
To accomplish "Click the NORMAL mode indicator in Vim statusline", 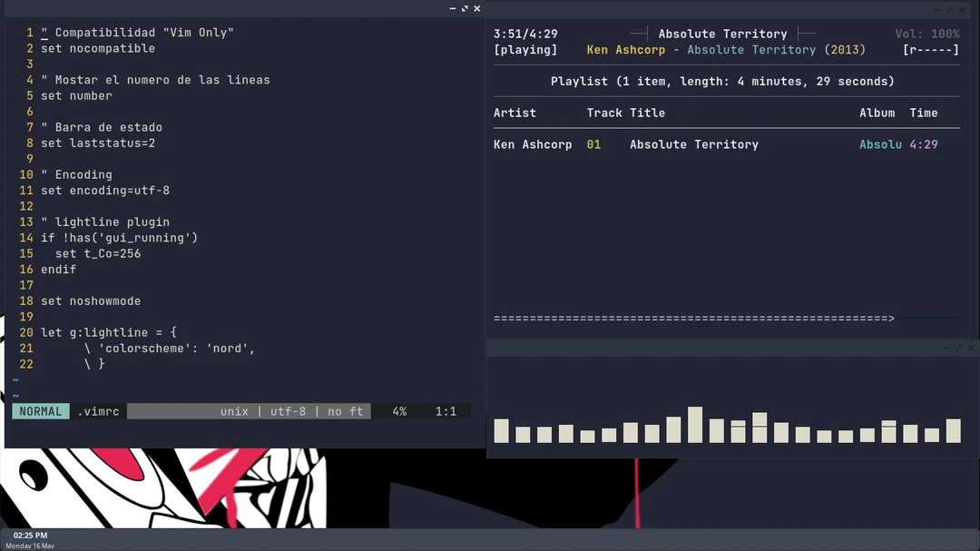I will coord(40,410).
